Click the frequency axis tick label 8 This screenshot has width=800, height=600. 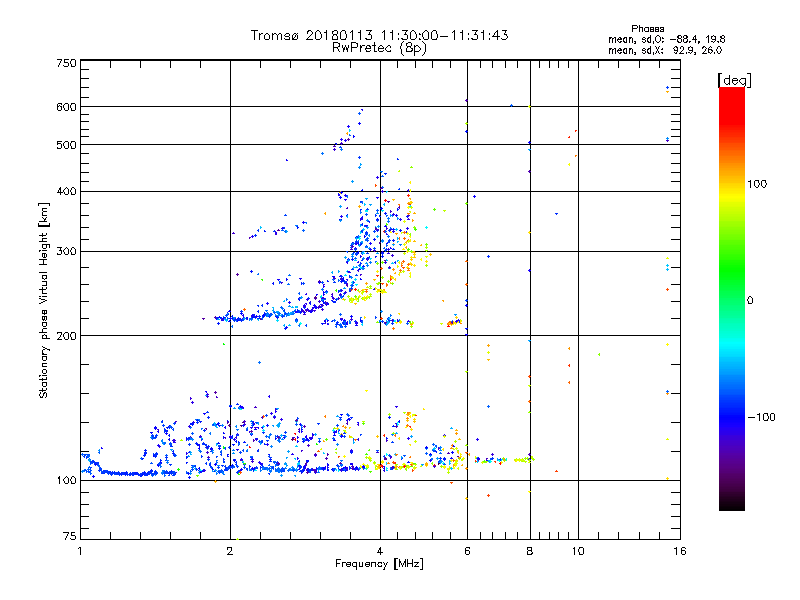(530, 551)
